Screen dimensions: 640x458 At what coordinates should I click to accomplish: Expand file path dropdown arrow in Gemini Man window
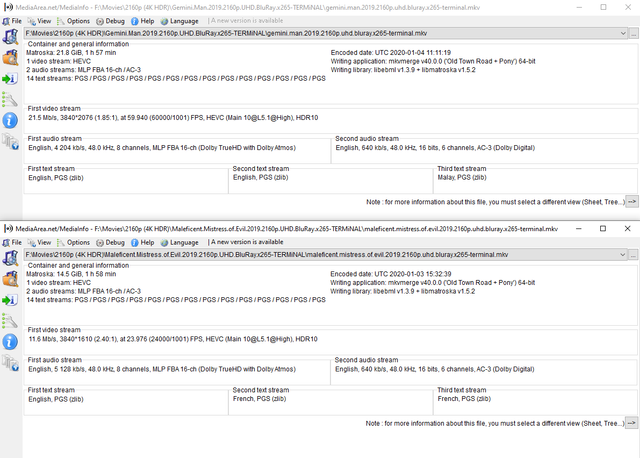click(623, 33)
